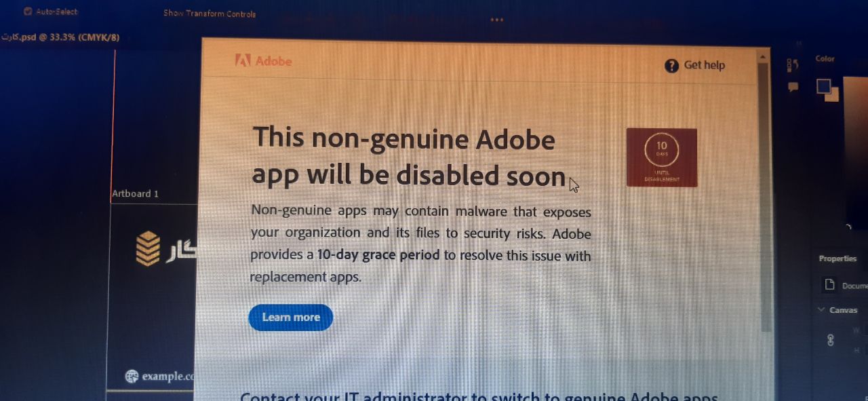The height and width of the screenshot is (401, 868).
Task: Switch to the كارت.psd document tab
Action: coord(60,37)
